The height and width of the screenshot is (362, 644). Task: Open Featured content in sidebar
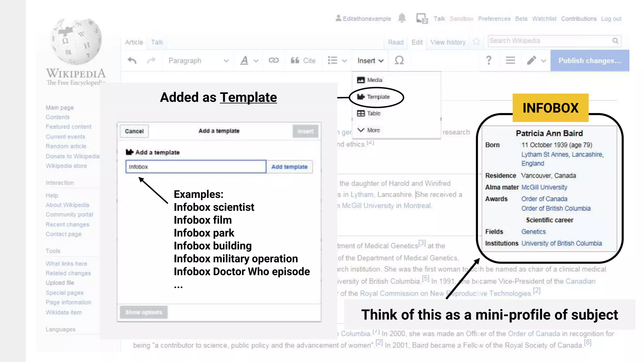click(x=69, y=127)
